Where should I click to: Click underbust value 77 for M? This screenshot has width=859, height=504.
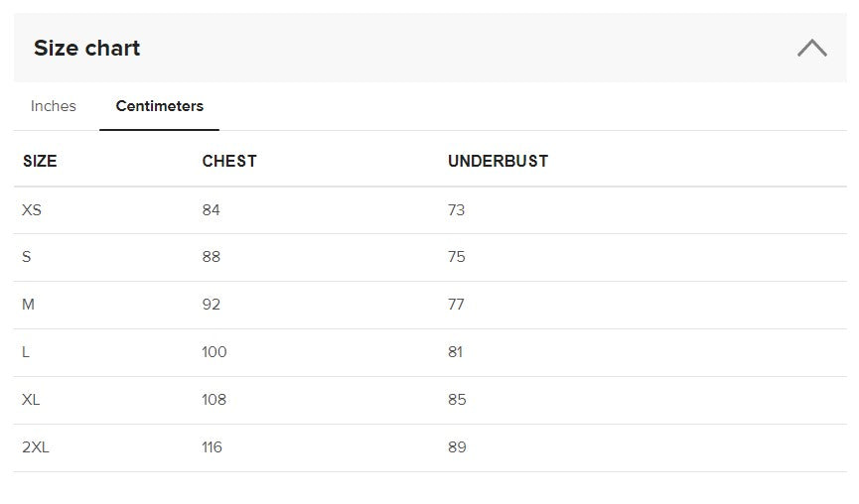(456, 305)
